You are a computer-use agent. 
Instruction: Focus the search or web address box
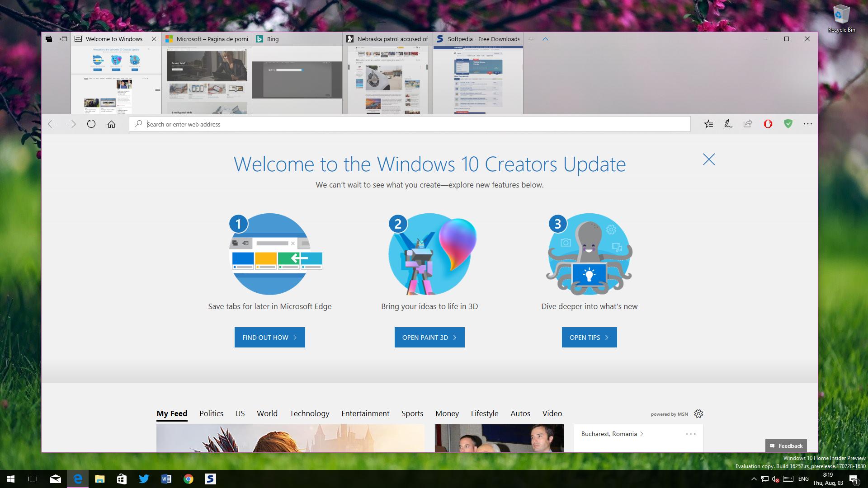point(410,124)
